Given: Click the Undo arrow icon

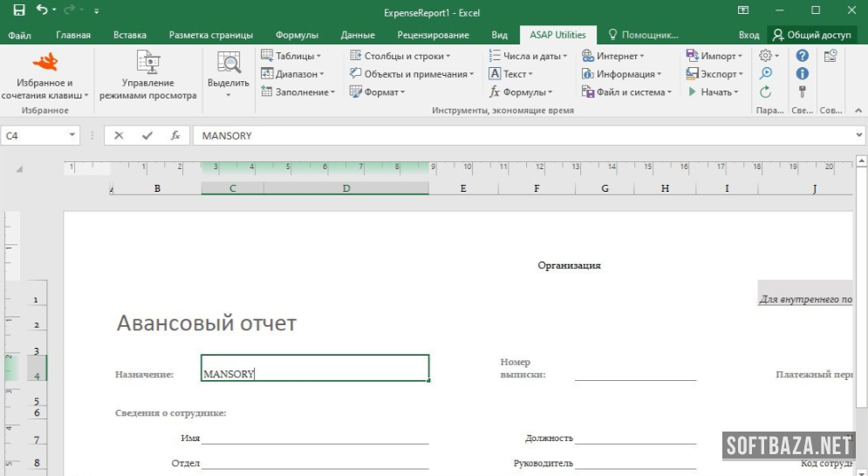Looking at the screenshot, I should [x=42, y=10].
